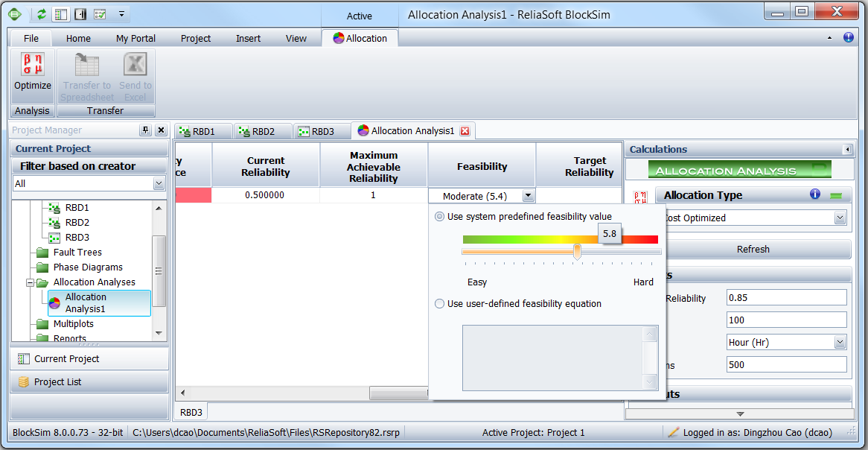Click the green refresh arrows icon
The height and width of the screenshot is (450, 868).
coord(42,14)
